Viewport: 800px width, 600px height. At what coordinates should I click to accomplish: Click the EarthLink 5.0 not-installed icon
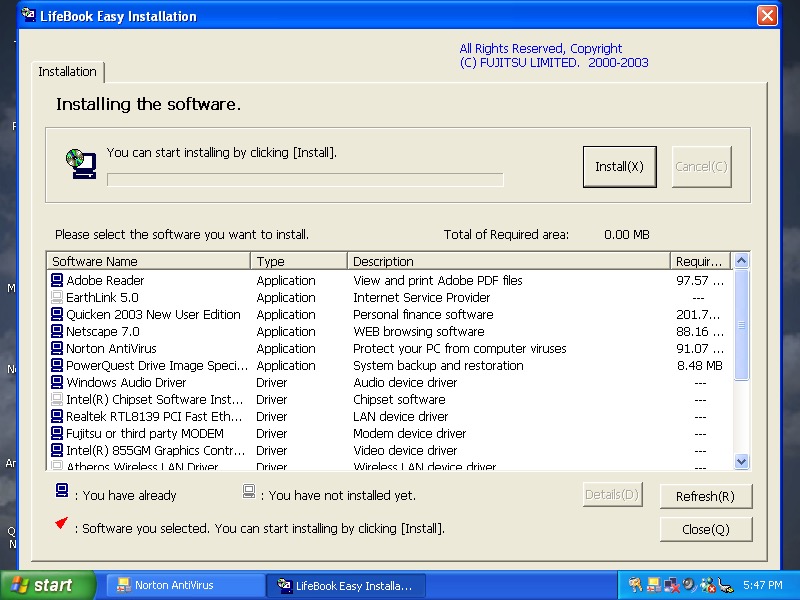57,298
